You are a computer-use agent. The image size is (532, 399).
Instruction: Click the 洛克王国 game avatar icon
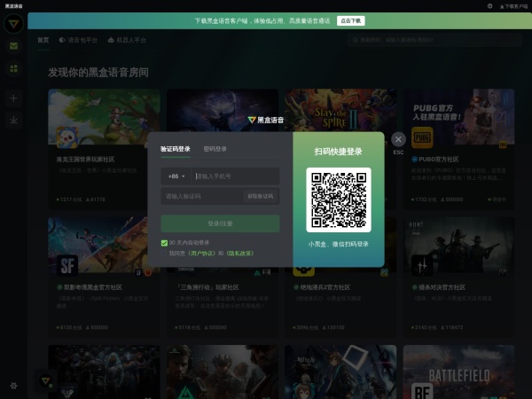[x=67, y=137]
